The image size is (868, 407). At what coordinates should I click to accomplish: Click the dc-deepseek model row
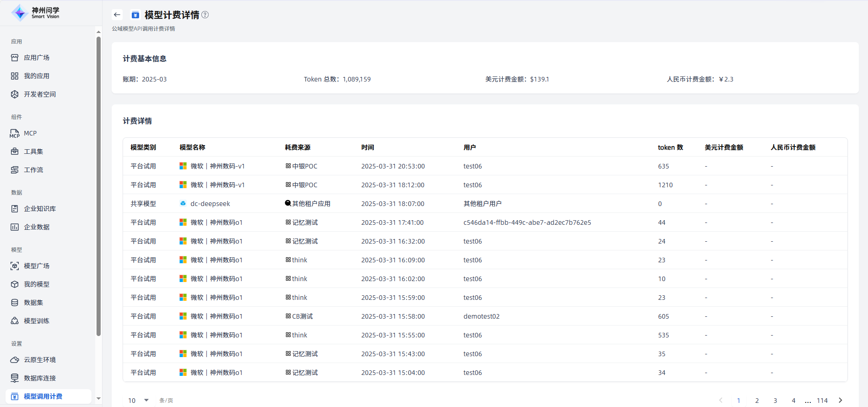coord(210,204)
